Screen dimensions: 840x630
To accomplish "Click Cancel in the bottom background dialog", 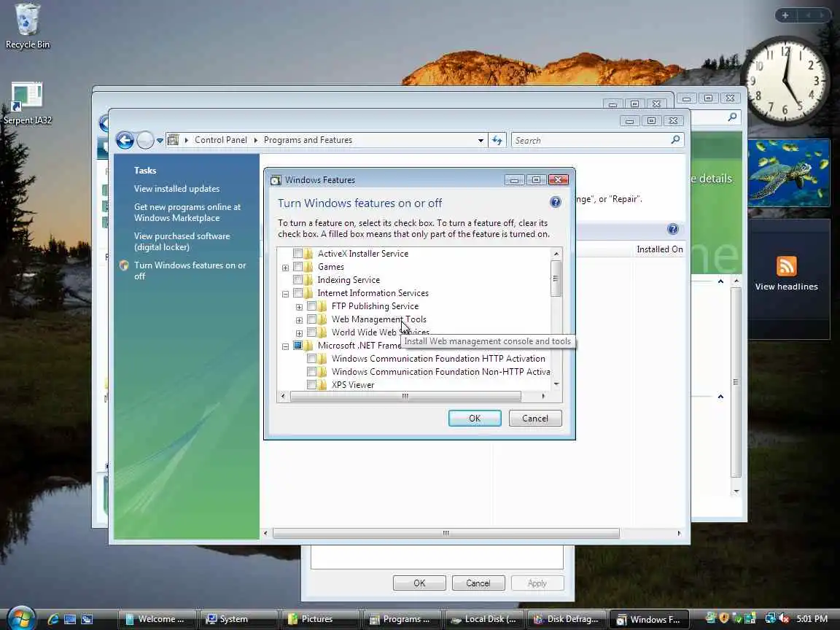I will pyautogui.click(x=478, y=583).
